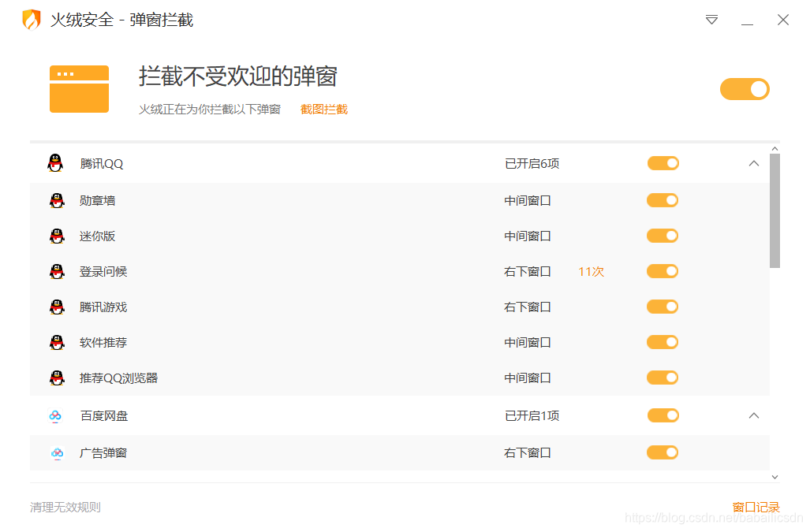This screenshot has width=810, height=532.
Task: Click the 11次 count for 登录问候
Action: pyautogui.click(x=591, y=271)
